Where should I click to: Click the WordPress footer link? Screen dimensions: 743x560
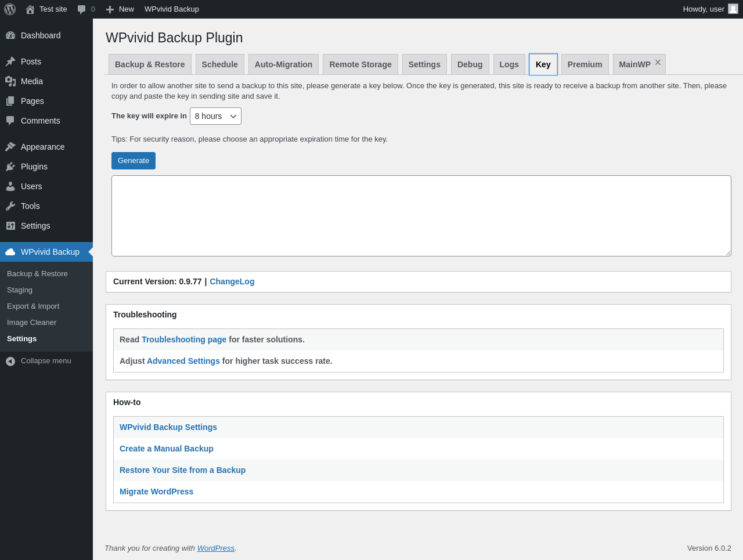pos(215,548)
